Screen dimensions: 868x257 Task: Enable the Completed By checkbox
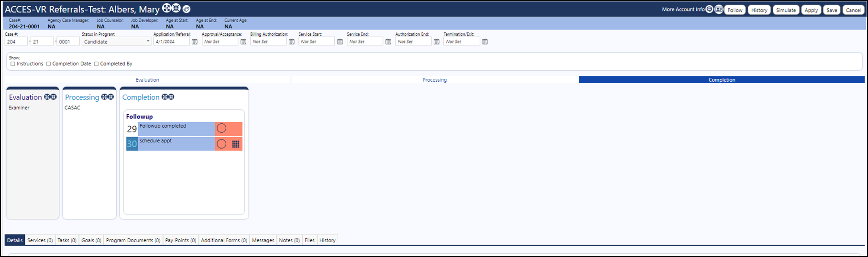(96, 64)
